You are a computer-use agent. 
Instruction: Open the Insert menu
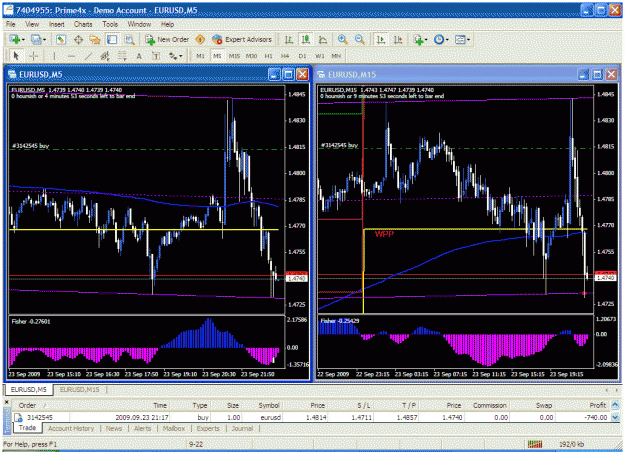[x=57, y=24]
